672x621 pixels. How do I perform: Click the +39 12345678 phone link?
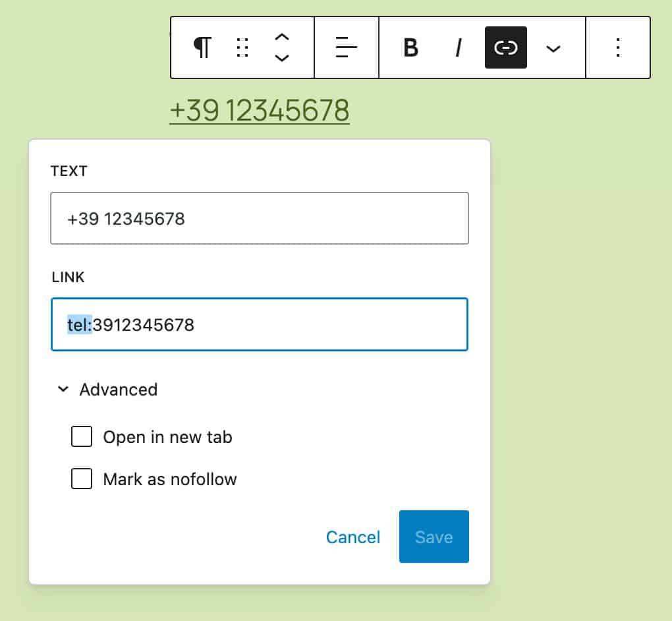[x=260, y=110]
